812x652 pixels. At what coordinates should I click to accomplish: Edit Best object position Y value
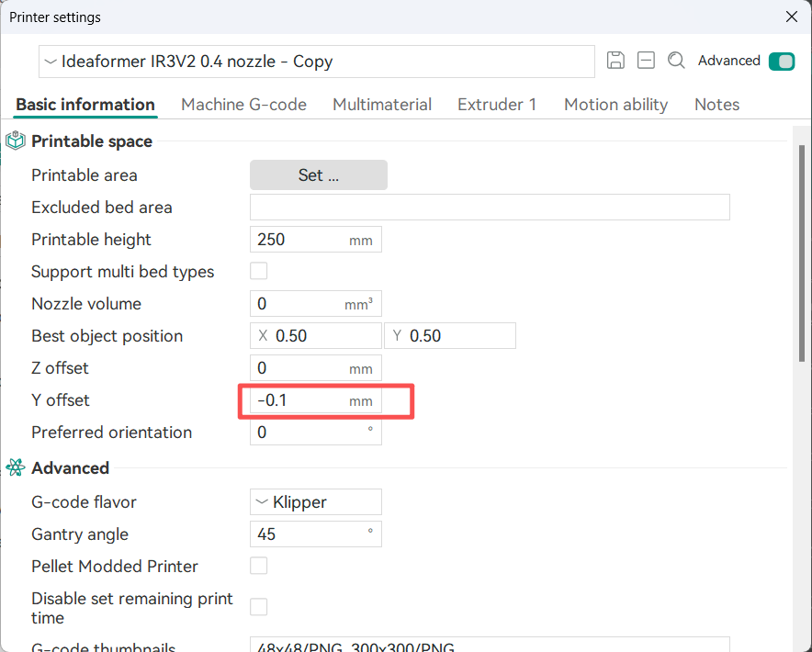pyautogui.click(x=449, y=335)
